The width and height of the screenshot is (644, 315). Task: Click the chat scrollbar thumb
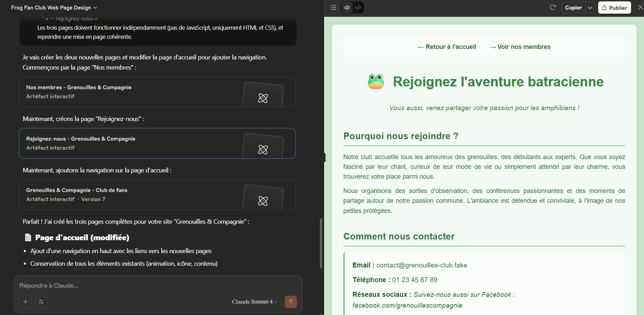click(321, 243)
